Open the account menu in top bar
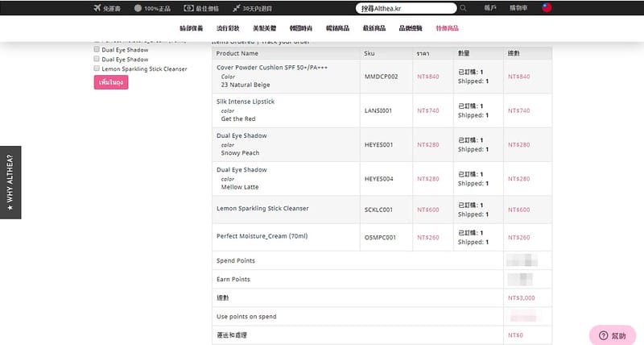Screen dimensions: 644x345 [490, 8]
